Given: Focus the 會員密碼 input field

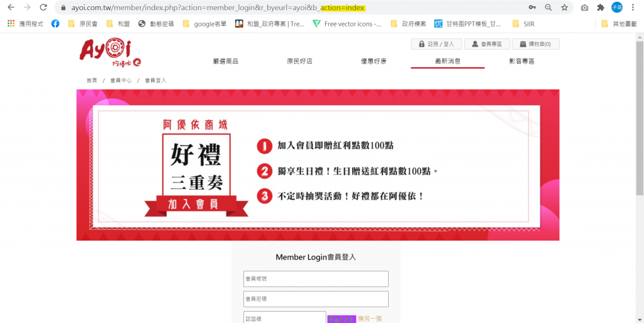Looking at the screenshot, I should click(316, 298).
